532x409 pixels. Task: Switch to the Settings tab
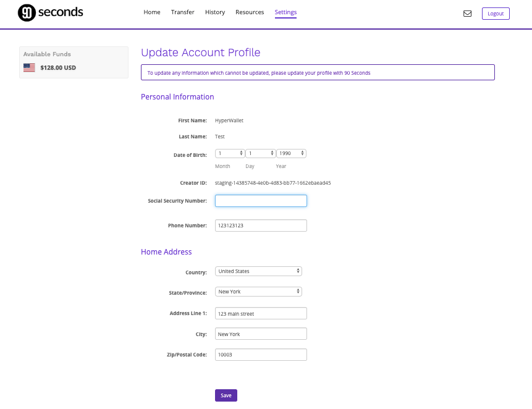[x=285, y=12]
